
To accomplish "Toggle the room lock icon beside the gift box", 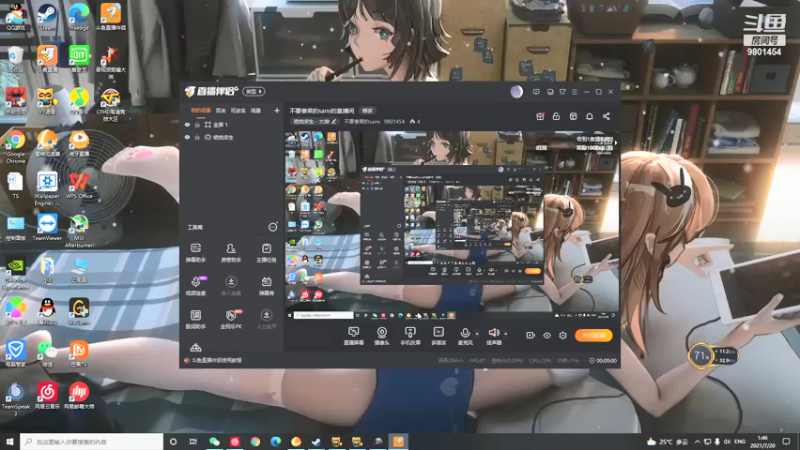I will [x=556, y=116].
